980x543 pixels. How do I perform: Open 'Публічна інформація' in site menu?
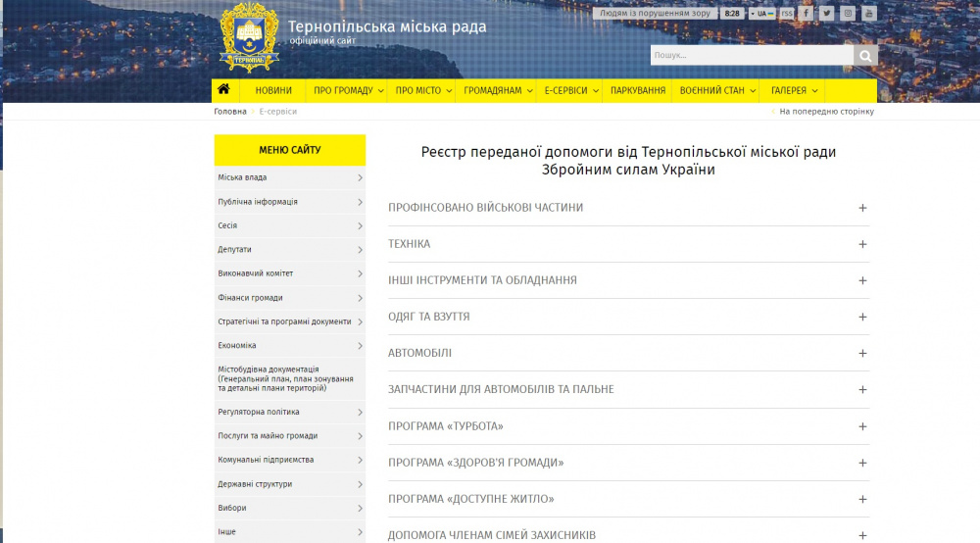(290, 202)
